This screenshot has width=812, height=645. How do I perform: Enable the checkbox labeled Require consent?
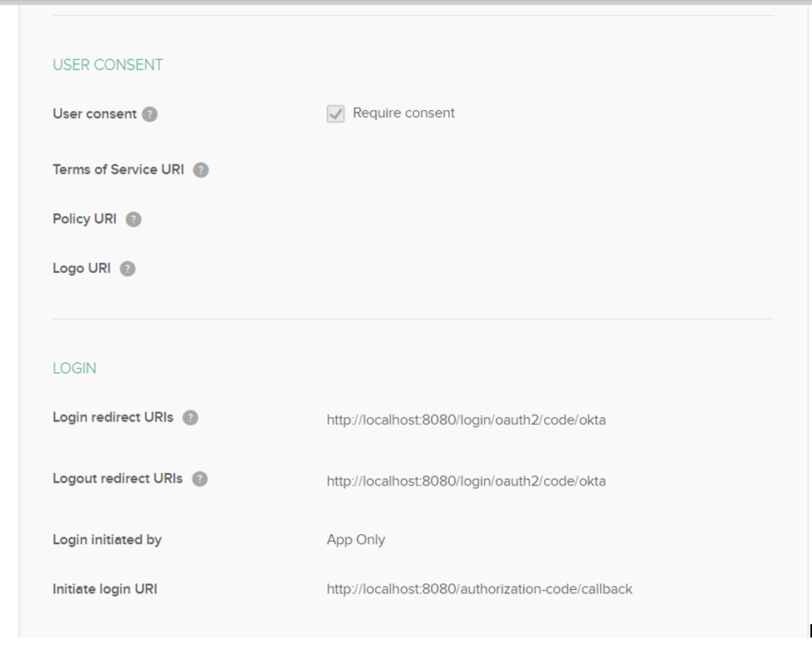click(335, 113)
